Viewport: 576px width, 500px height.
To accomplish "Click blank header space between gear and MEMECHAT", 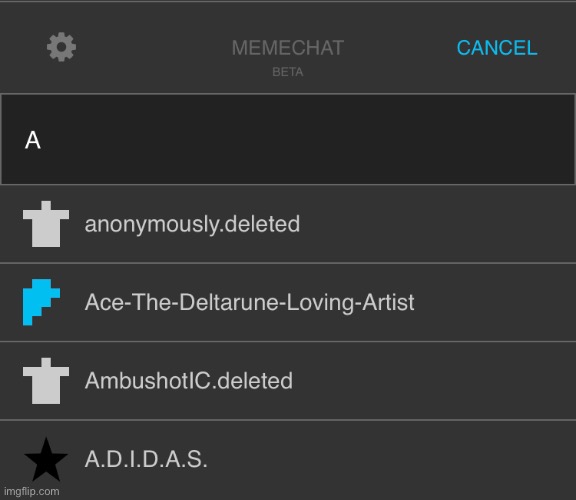I will pos(154,48).
